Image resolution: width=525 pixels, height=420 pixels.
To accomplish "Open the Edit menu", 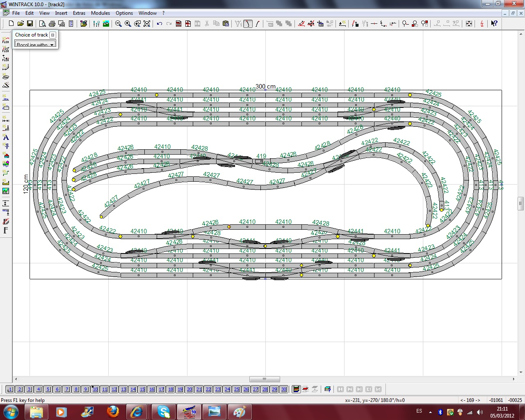I will pos(30,13).
